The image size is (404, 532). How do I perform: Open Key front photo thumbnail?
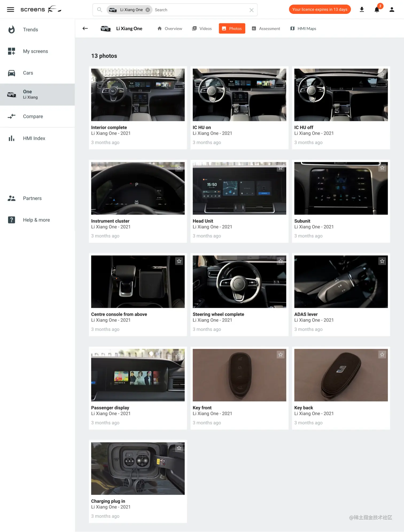tap(239, 375)
